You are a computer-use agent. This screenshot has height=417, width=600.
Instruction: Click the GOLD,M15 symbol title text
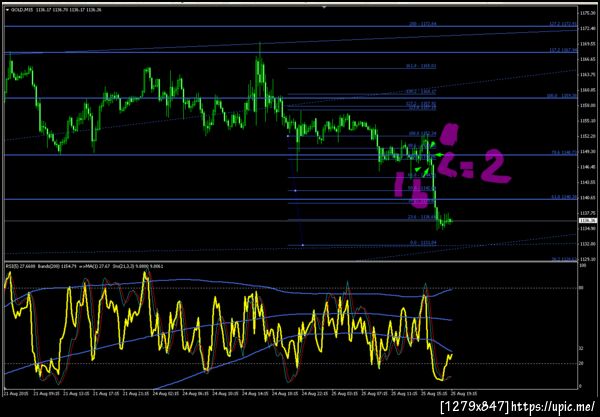(x=22, y=10)
